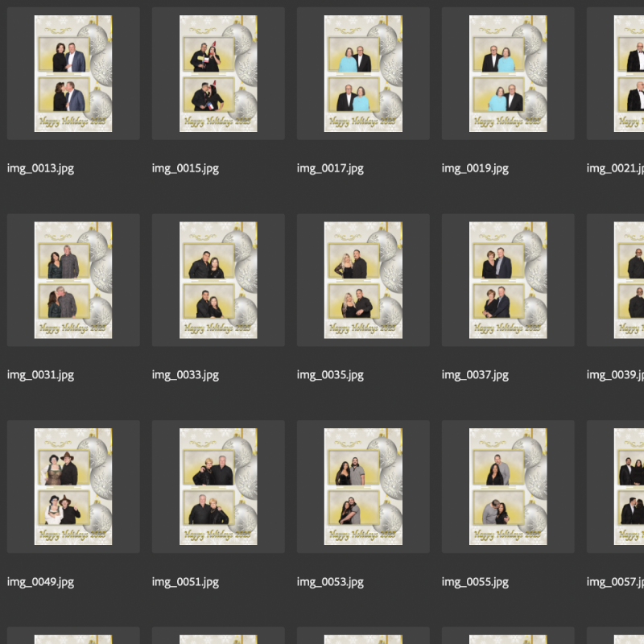
Task: Select the img_0013.jpg photo thumbnail
Action: (73, 74)
